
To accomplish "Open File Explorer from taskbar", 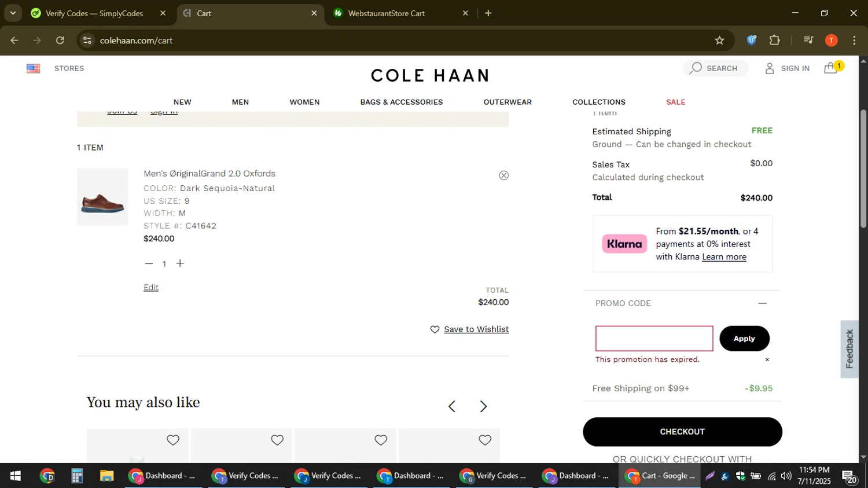I will pos(106,476).
